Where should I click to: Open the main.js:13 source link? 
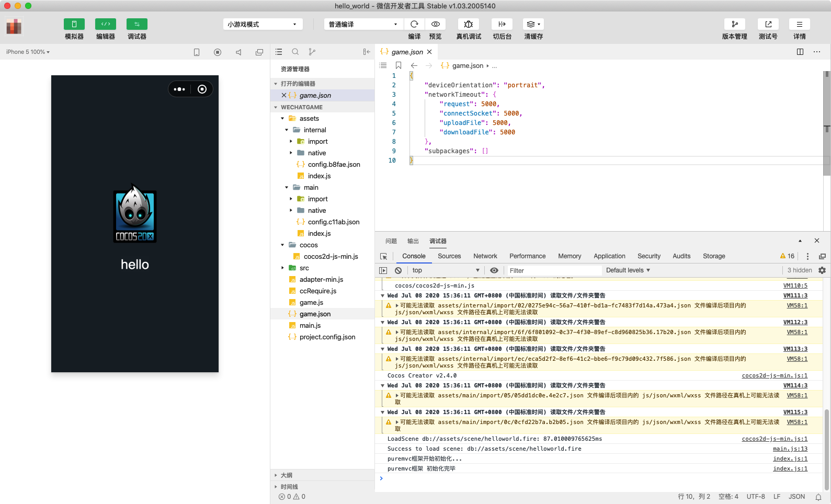coord(790,449)
